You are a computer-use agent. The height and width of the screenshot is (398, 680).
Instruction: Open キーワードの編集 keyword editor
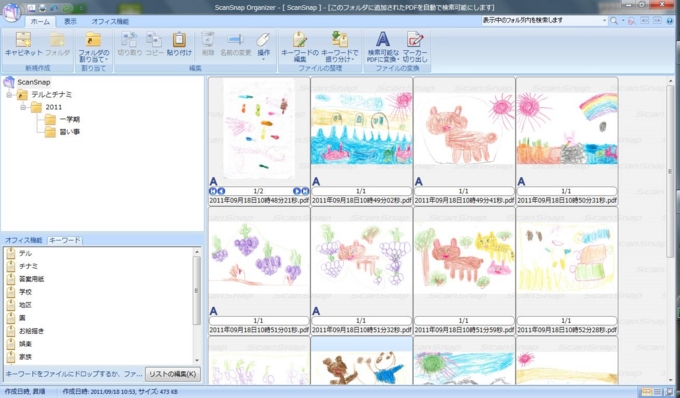tap(300, 47)
